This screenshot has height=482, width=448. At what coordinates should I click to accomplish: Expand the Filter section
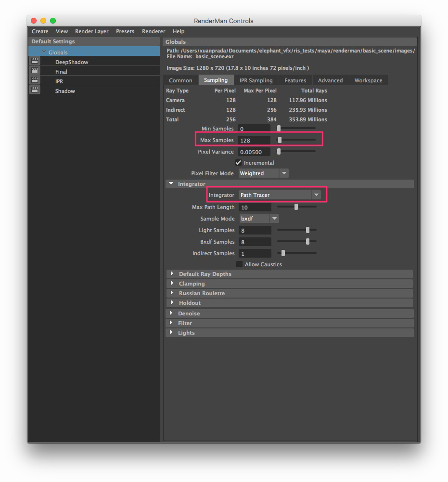tap(171, 323)
